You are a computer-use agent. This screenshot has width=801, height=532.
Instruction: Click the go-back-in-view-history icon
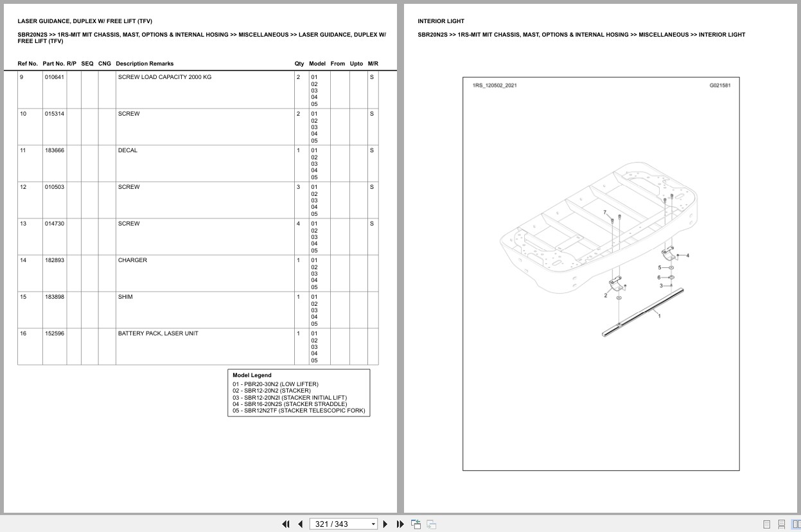coord(416,524)
